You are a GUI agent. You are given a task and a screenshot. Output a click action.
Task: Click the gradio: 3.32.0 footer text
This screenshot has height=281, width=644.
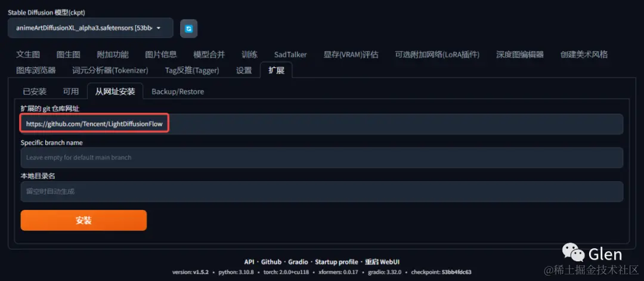tap(383, 272)
